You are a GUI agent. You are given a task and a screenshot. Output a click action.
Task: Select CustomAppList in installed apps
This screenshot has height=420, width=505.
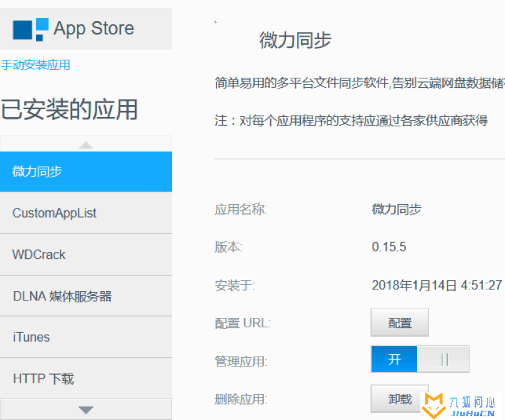tap(86, 213)
